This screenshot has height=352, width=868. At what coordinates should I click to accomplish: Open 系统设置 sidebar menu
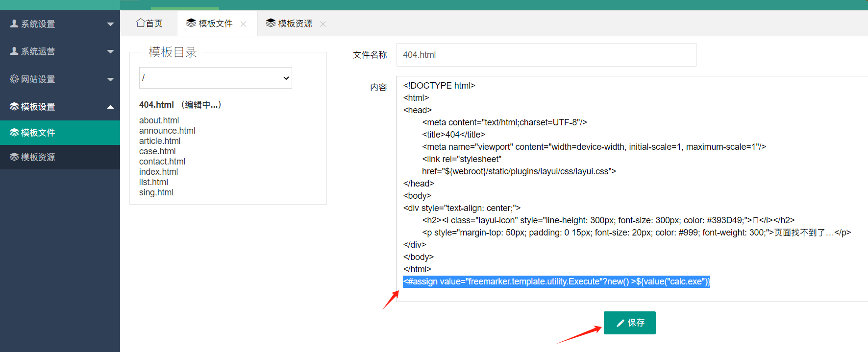60,24
